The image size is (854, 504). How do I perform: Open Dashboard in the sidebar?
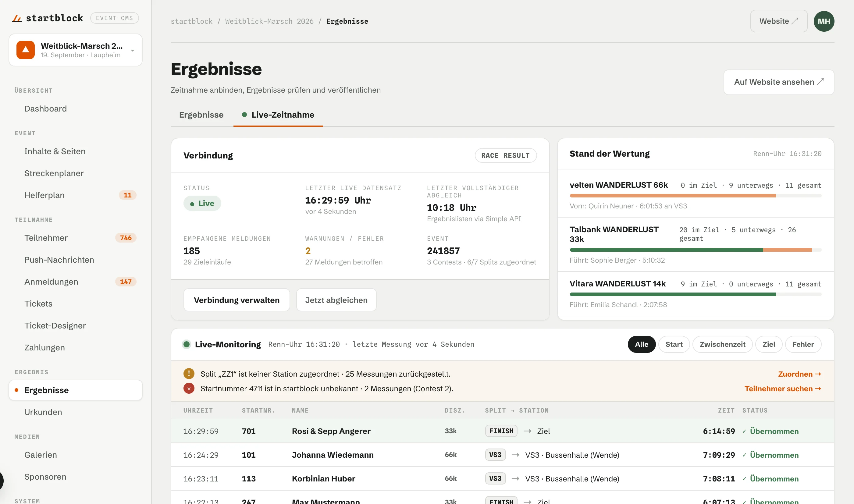(75, 109)
